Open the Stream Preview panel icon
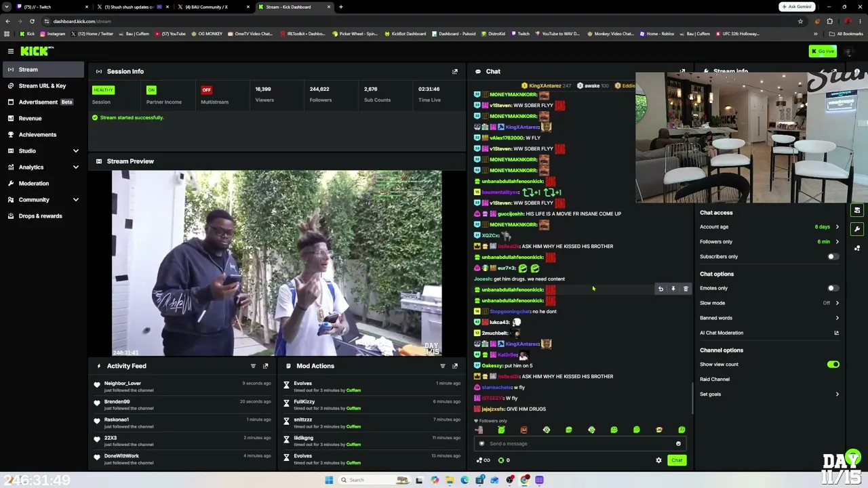 coord(99,161)
